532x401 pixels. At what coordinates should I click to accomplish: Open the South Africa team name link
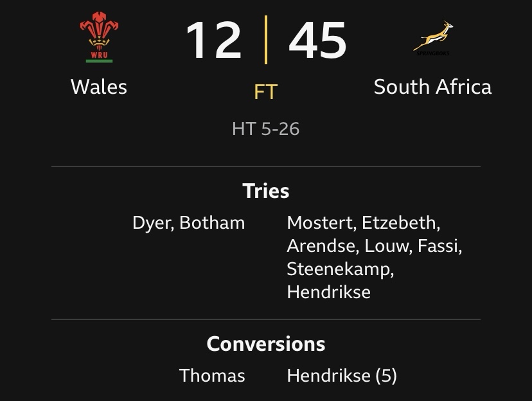click(432, 87)
